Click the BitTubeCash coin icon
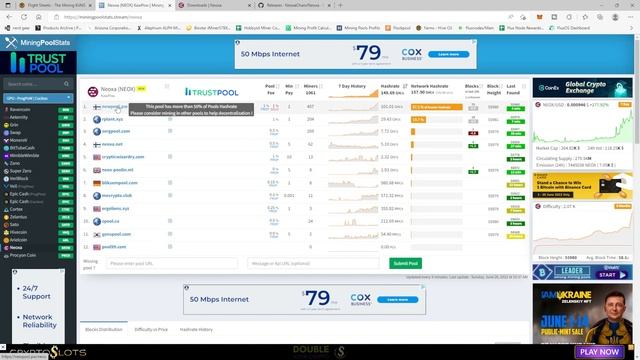Image resolution: width=640 pixels, height=360 pixels. click(x=6, y=148)
